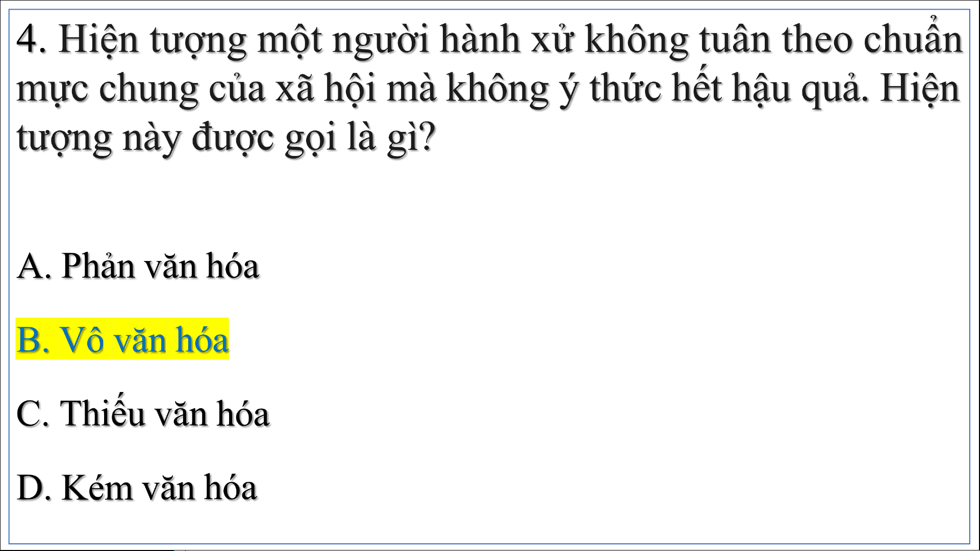Select answer A. Phản văn hóa
980x551 pixels.
tap(138, 266)
